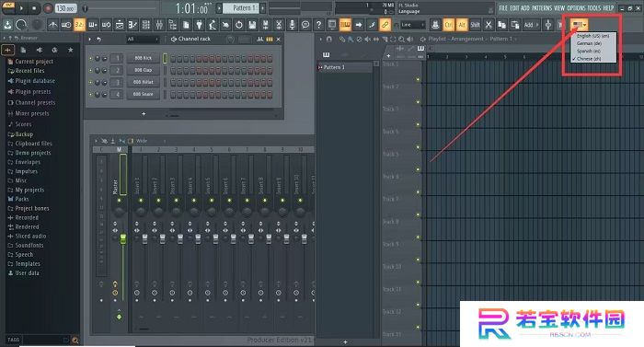Click the Play button in the transport bar
Image resolution: width=644 pixels, height=347 pixels.
click(21, 7)
